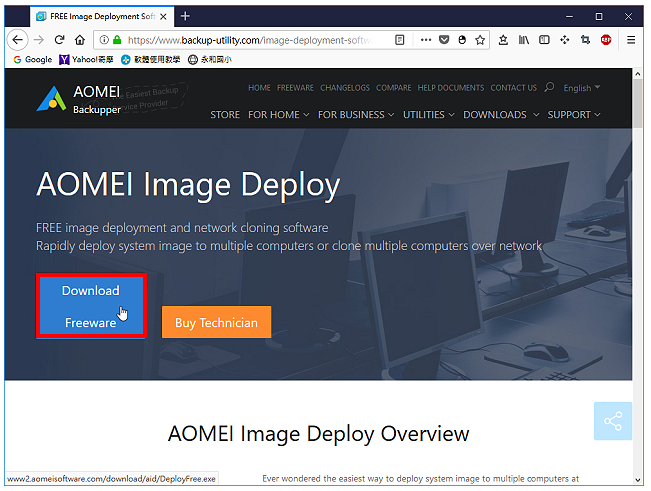Expand the FOR BUSINESS menu

click(356, 115)
